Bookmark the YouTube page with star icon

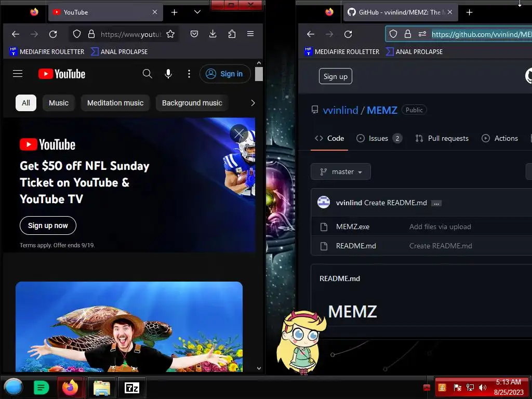170,34
